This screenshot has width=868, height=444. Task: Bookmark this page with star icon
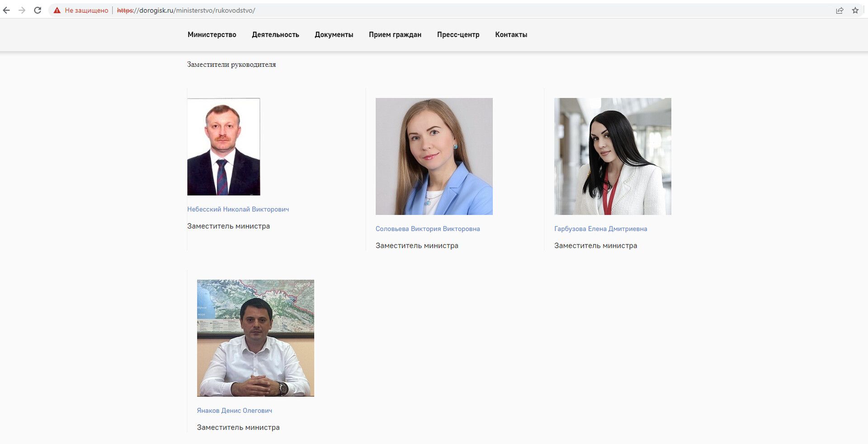pyautogui.click(x=855, y=10)
